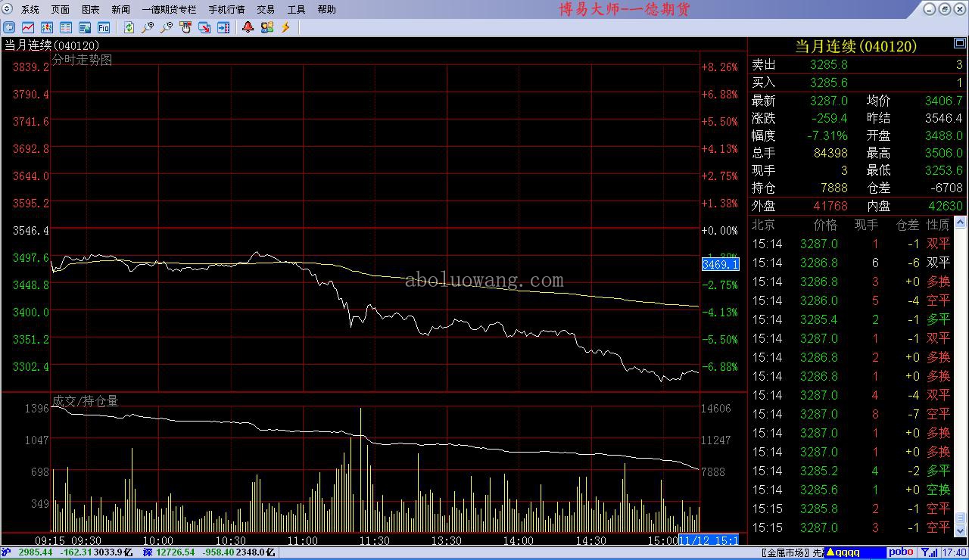This screenshot has height=560, width=969.
Task: Click the red arrow window icon
Action: coord(204,27)
